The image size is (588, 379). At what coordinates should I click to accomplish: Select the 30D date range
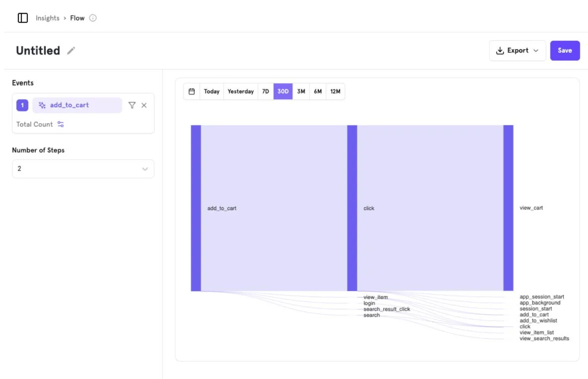tap(283, 91)
